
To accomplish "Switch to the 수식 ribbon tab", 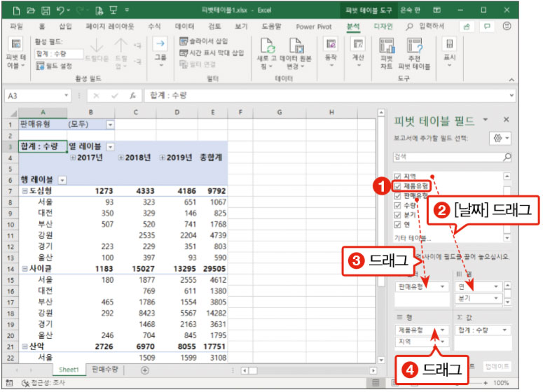I will (x=154, y=27).
